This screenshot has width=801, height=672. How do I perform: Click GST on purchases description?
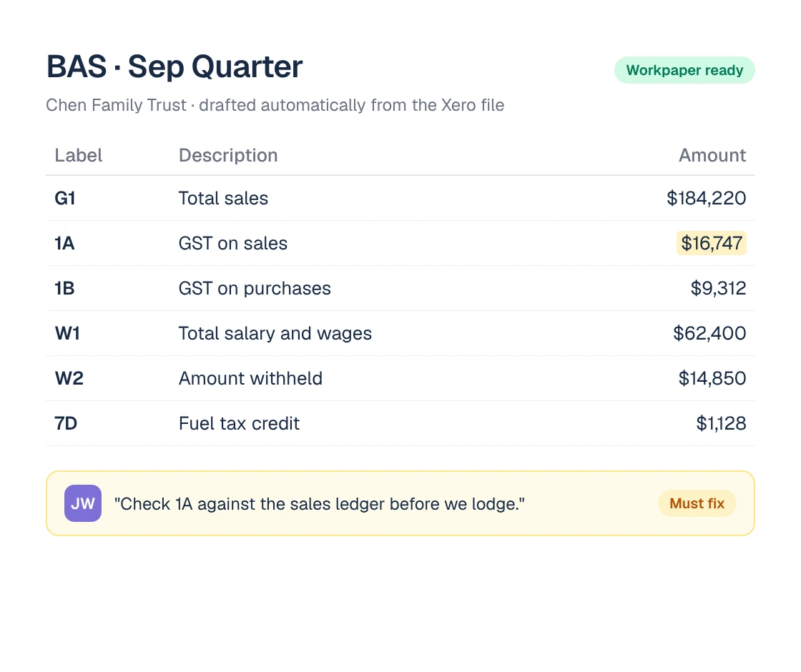pyautogui.click(x=255, y=289)
